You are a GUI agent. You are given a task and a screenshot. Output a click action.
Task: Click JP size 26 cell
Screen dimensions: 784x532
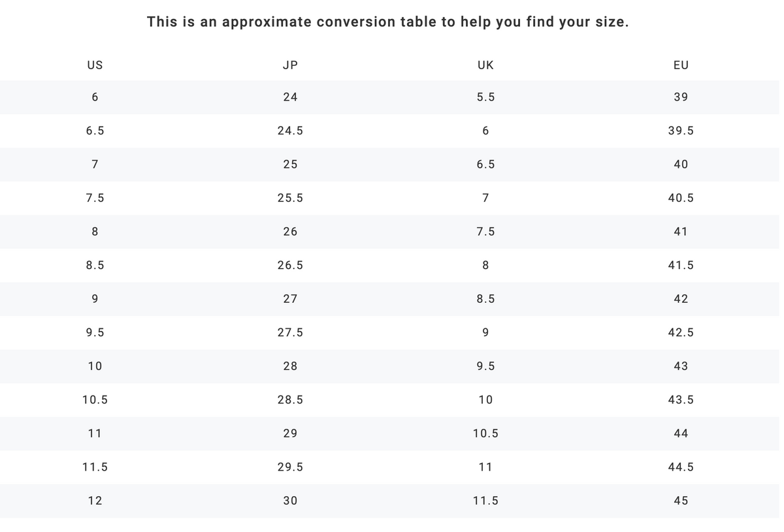pyautogui.click(x=290, y=232)
